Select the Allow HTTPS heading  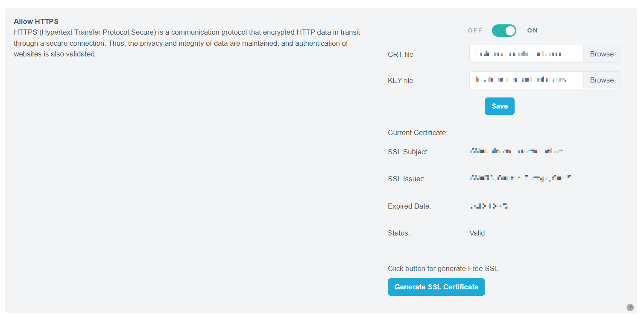click(36, 21)
